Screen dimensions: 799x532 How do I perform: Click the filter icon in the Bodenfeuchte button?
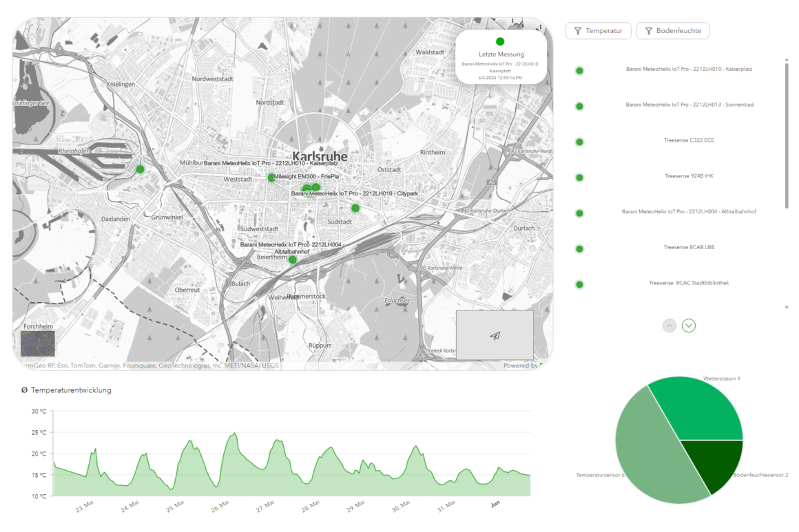(x=648, y=30)
